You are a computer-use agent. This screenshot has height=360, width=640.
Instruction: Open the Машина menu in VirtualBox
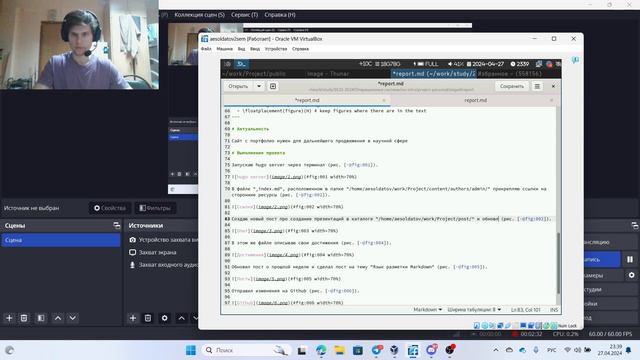224,49
